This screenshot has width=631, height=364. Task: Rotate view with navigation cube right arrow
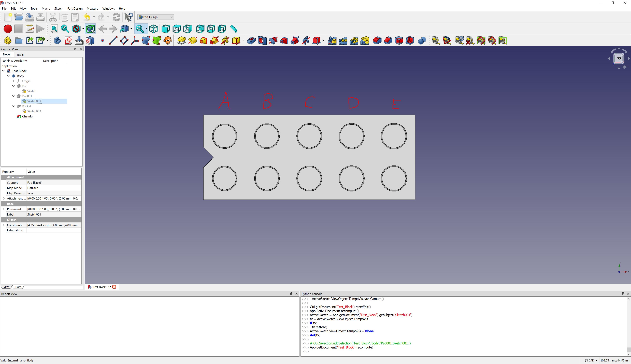[x=629, y=58]
